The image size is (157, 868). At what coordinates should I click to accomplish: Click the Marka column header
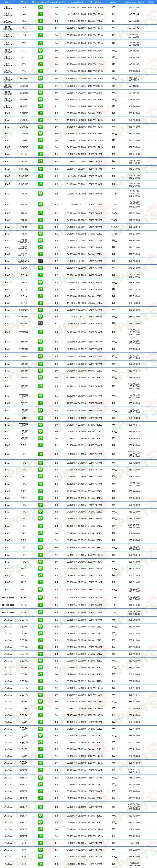tap(8, 2)
